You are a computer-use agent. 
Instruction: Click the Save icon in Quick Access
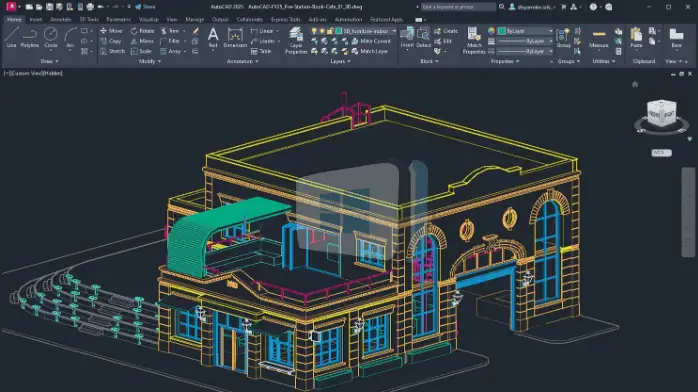pyautogui.click(x=49, y=7)
